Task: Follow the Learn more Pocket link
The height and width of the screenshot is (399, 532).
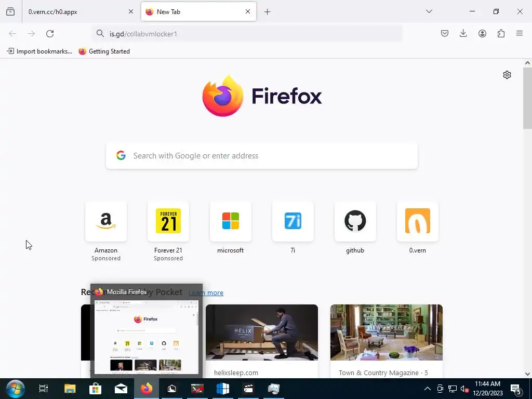Action: pyautogui.click(x=206, y=293)
